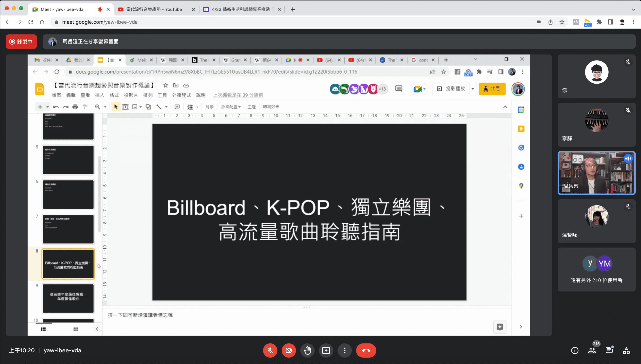Choose the select cursor tool in Slides
Screen dimensions: 641x364
[x=116, y=107]
